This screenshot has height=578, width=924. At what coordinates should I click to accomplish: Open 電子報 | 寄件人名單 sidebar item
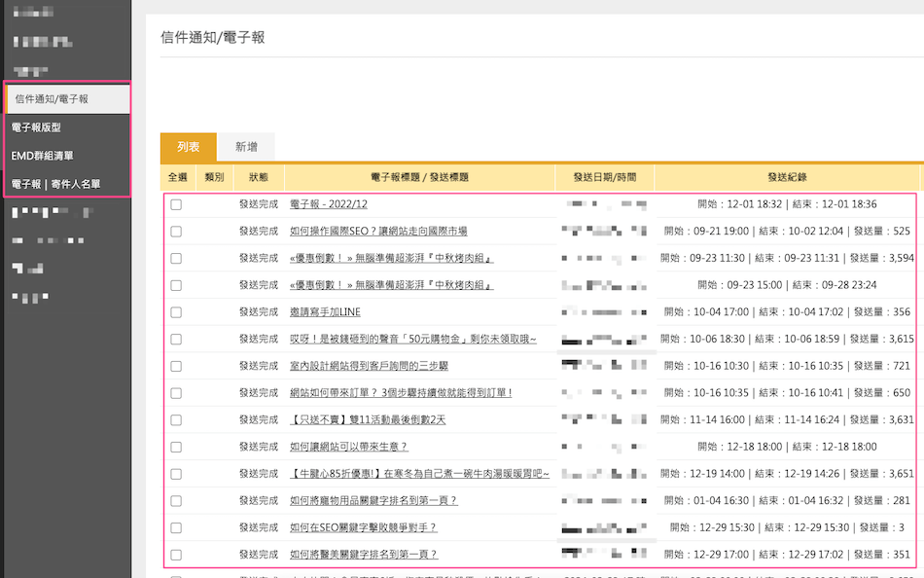[55, 184]
